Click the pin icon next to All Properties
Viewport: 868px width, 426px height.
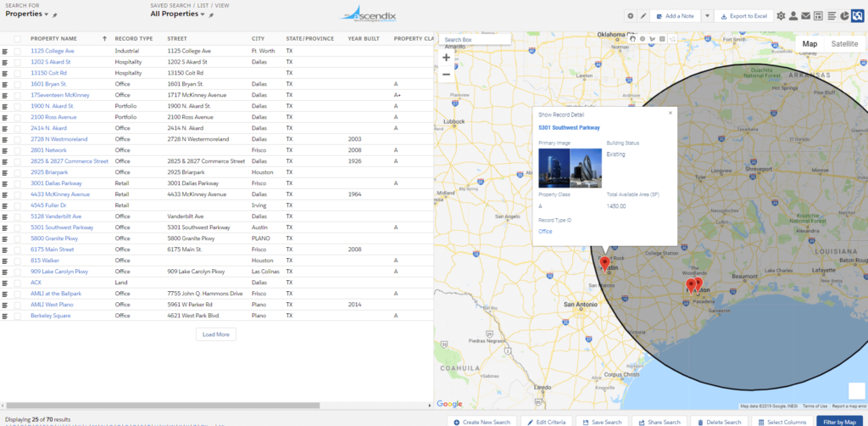coord(211,15)
